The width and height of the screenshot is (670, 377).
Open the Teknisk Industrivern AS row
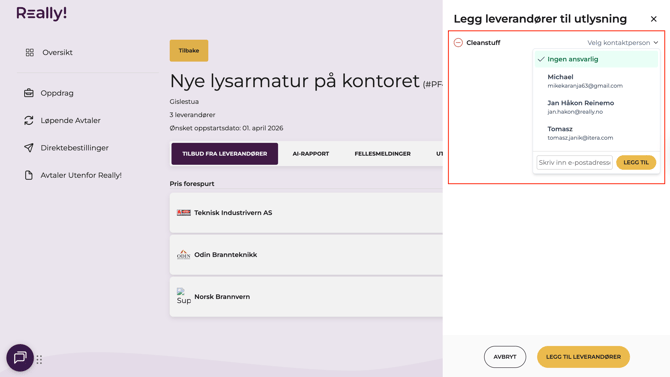coord(306,212)
